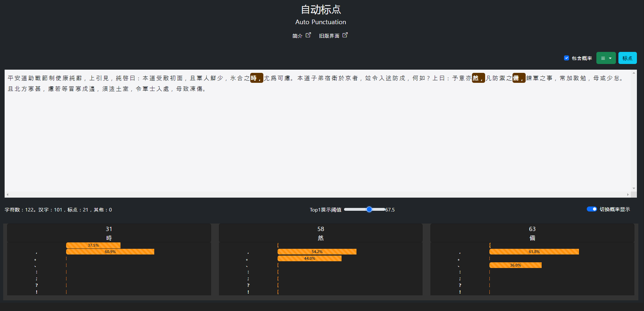644x311 pixels.
Task: Click inside the punctuated text area
Action: [x=316, y=142]
